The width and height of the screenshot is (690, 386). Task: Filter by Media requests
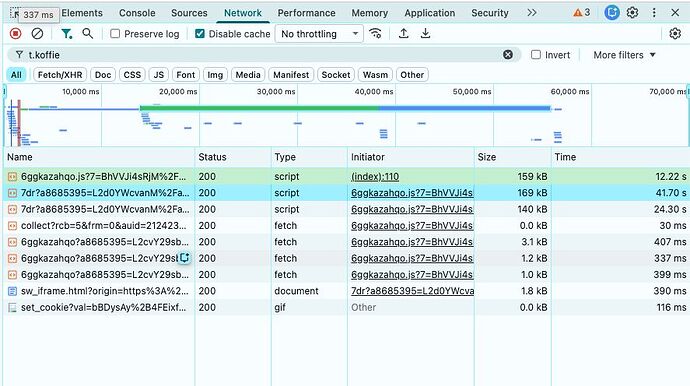click(x=248, y=75)
